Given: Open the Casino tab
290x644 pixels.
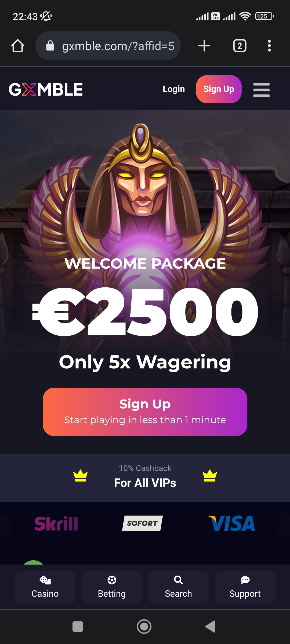Looking at the screenshot, I should point(45,587).
